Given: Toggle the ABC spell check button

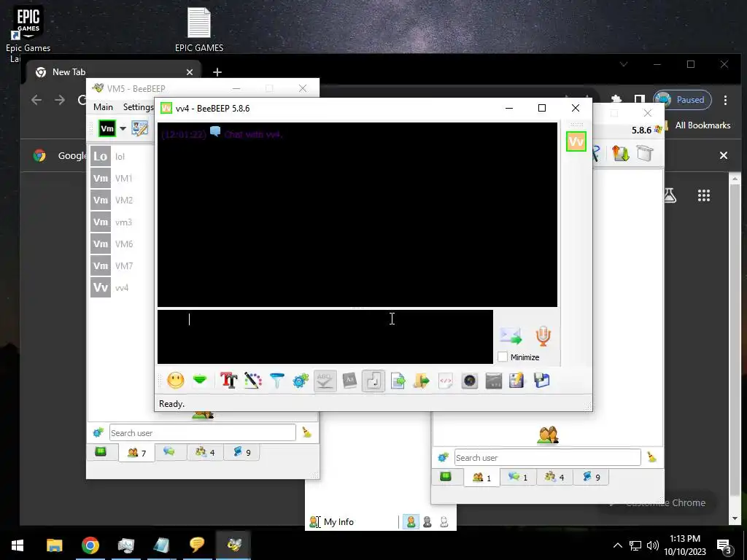Looking at the screenshot, I should [325, 381].
